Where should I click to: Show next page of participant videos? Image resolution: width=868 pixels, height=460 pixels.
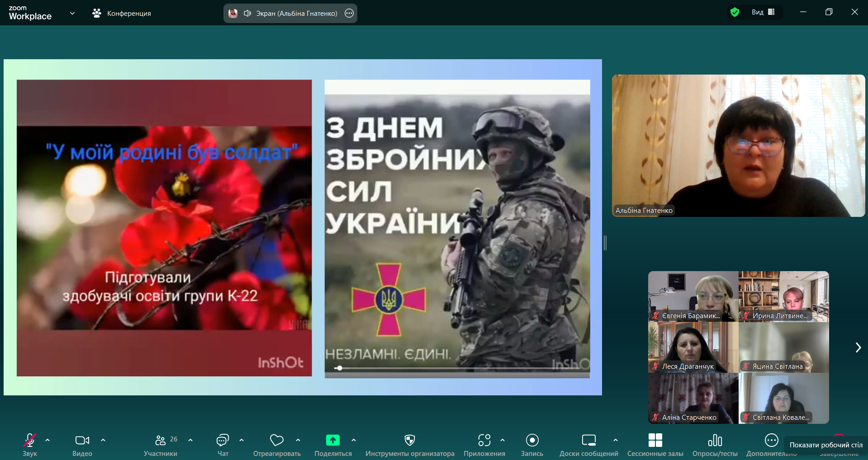pyautogui.click(x=858, y=347)
